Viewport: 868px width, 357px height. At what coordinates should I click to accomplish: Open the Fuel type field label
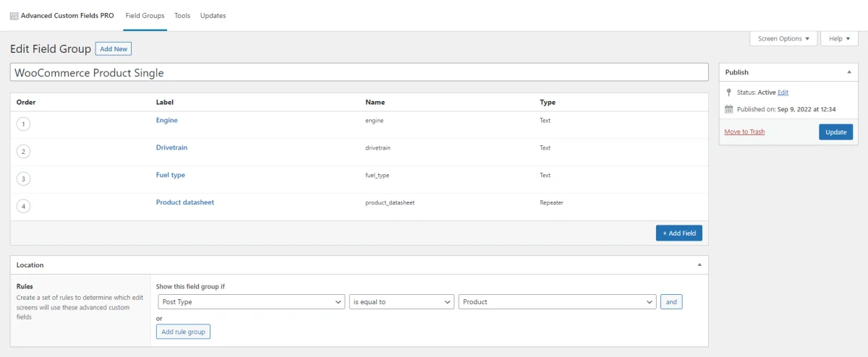(171, 175)
